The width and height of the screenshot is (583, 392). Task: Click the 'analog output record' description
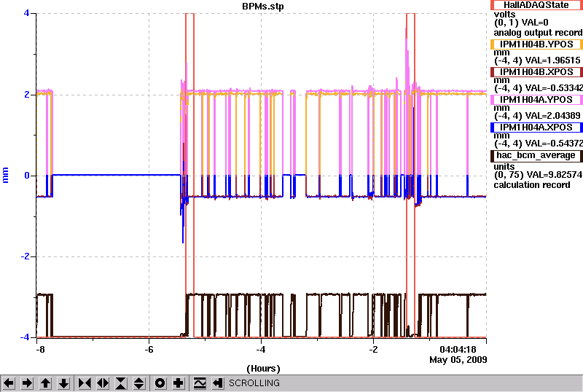pyautogui.click(x=538, y=33)
